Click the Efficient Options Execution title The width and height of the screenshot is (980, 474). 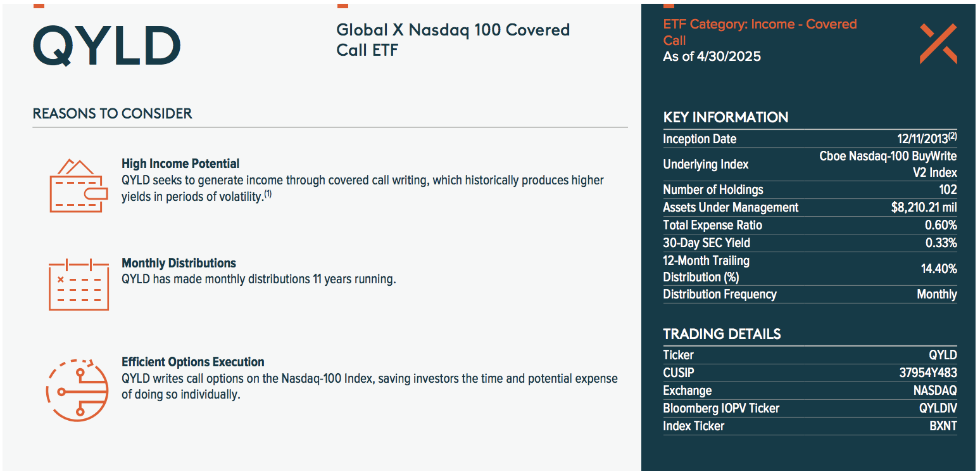(193, 362)
